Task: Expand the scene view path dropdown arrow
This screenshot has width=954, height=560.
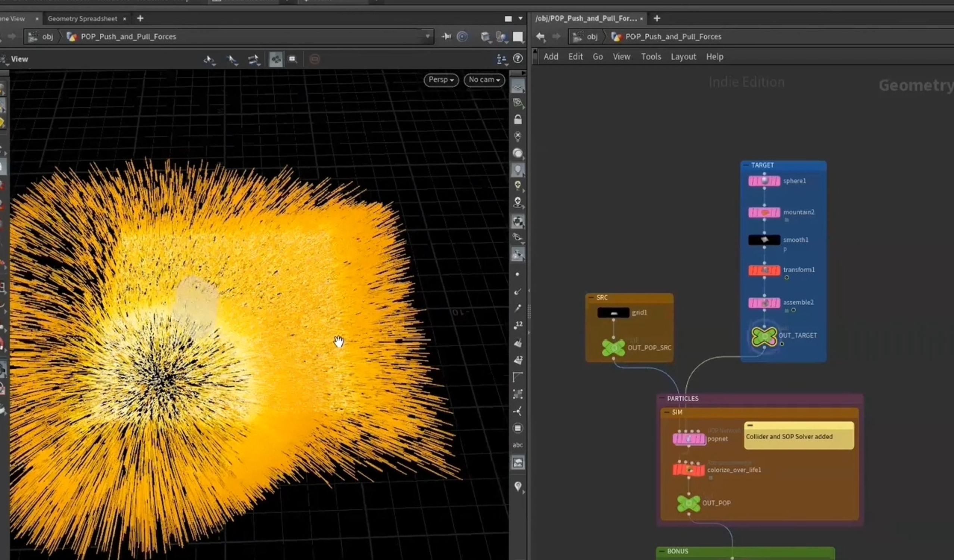Action: 428,36
